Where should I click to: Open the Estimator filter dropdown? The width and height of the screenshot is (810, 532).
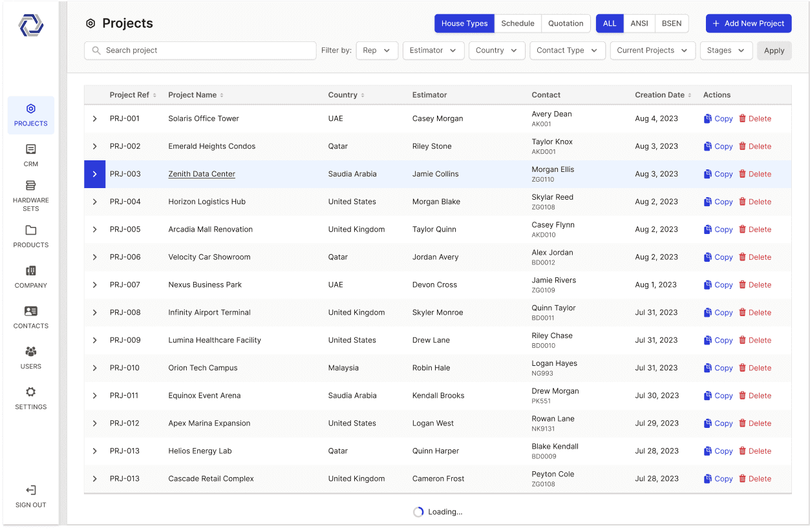point(433,50)
